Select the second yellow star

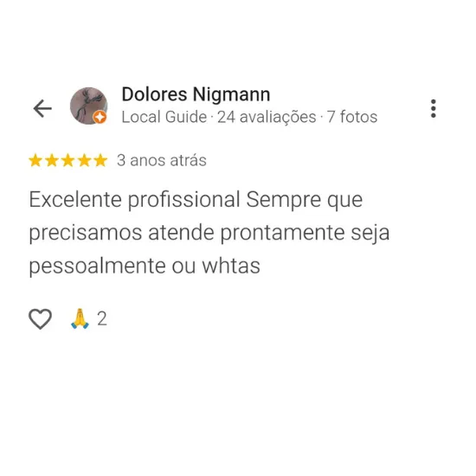pos(52,160)
